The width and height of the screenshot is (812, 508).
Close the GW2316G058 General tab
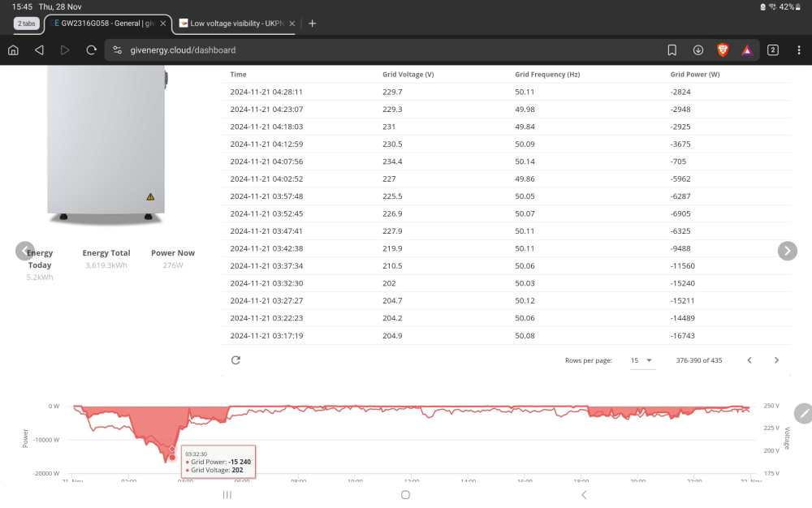(x=163, y=24)
